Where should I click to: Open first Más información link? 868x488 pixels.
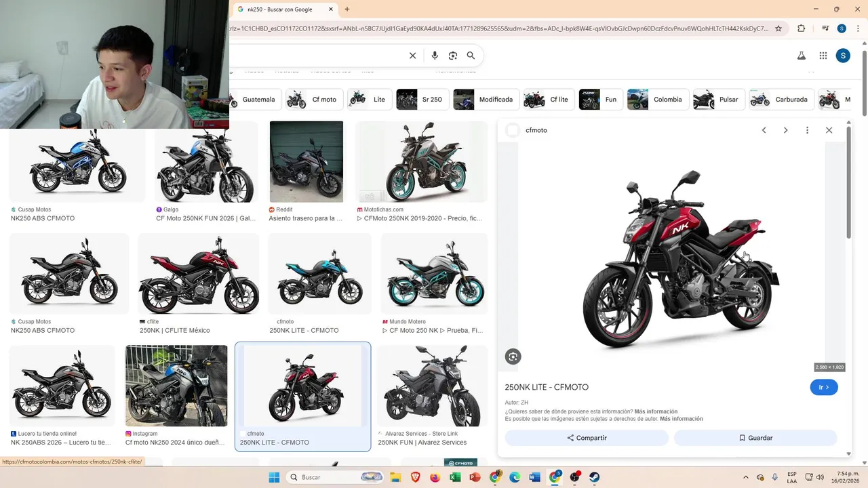[656, 411]
